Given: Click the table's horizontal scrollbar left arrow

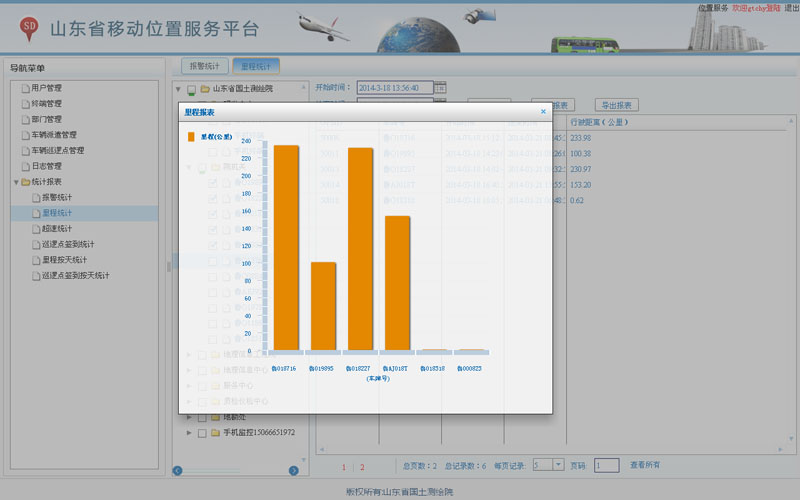Looking at the screenshot, I should [x=321, y=449].
